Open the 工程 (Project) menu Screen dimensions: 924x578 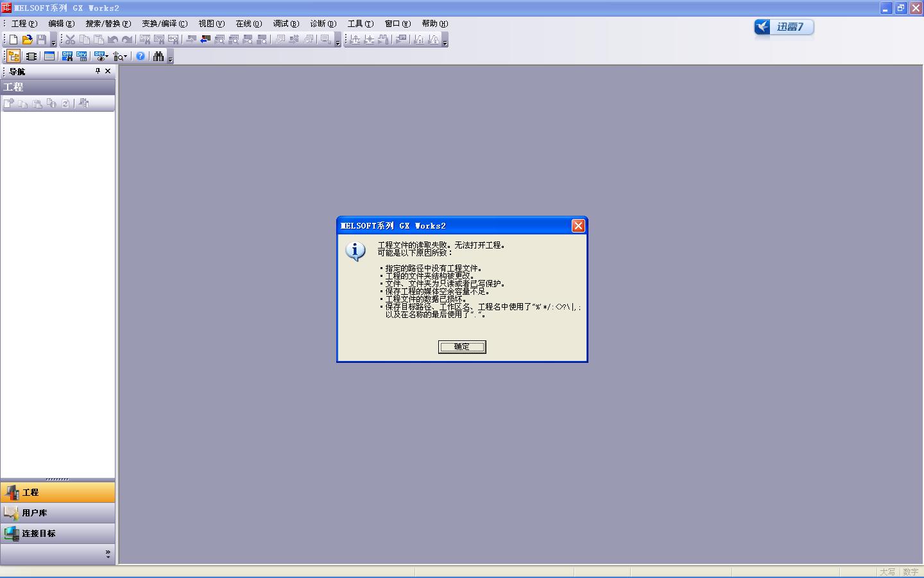[x=24, y=24]
